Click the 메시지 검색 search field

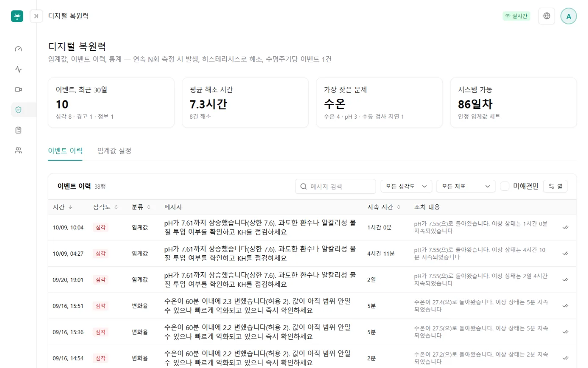coord(336,186)
